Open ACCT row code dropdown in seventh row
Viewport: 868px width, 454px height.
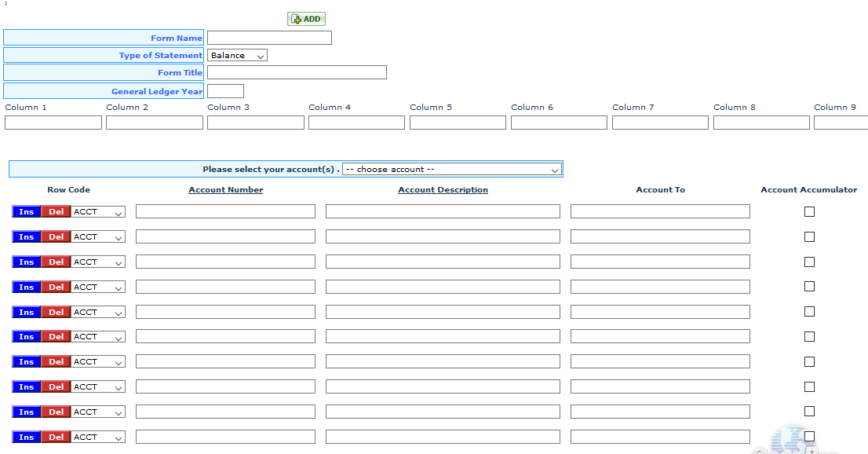pos(98,362)
